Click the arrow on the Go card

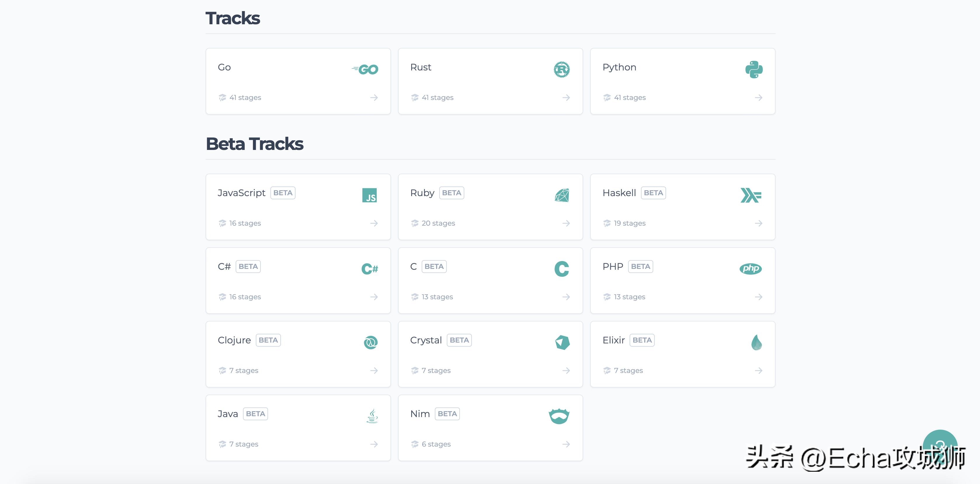click(x=374, y=98)
